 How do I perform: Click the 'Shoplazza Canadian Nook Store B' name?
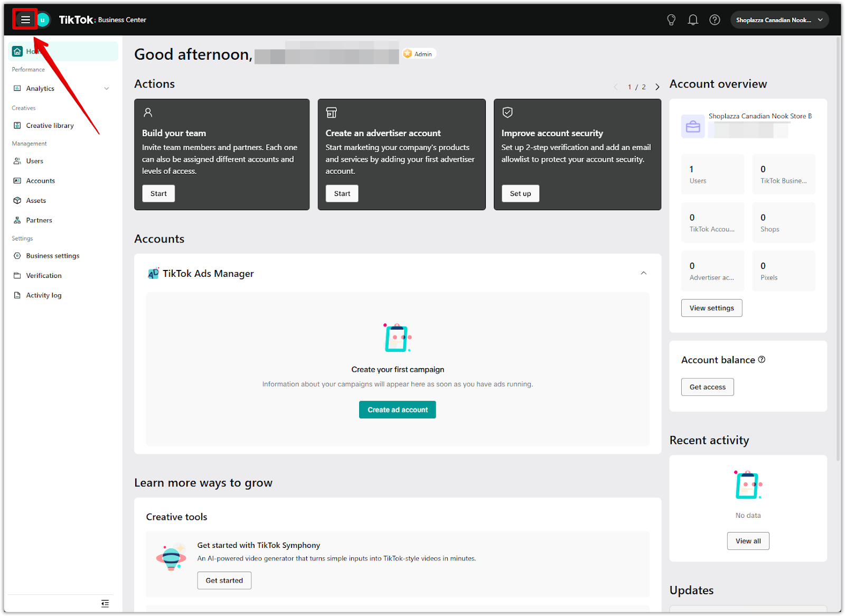pos(760,116)
